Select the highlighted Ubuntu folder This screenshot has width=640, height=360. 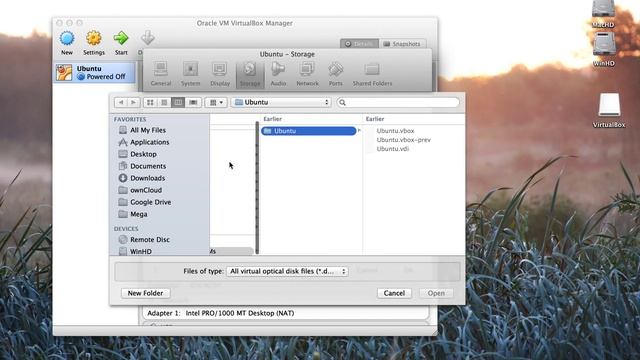click(309, 131)
